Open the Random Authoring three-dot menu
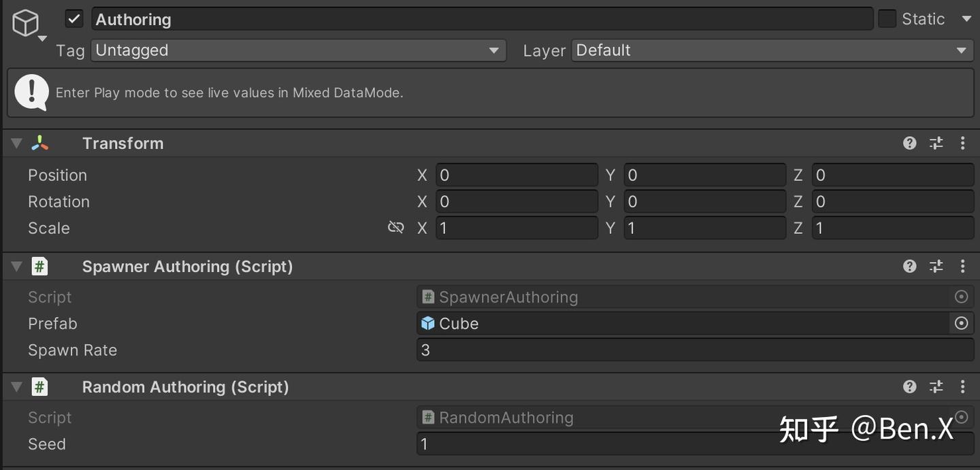Viewport: 980px width, 470px height. coord(962,386)
